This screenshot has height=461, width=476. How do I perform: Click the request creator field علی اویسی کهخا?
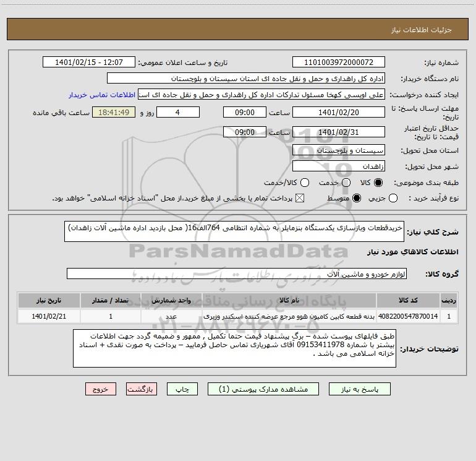(261, 95)
